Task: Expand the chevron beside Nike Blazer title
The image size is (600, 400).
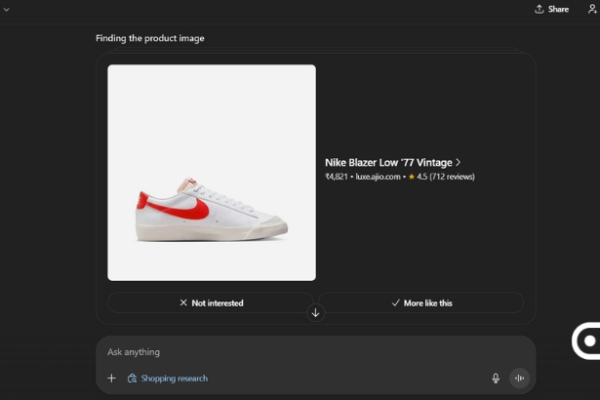Action: [458, 162]
